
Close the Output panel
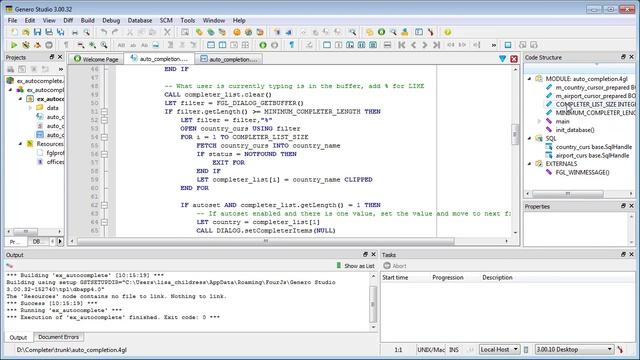pos(373,254)
